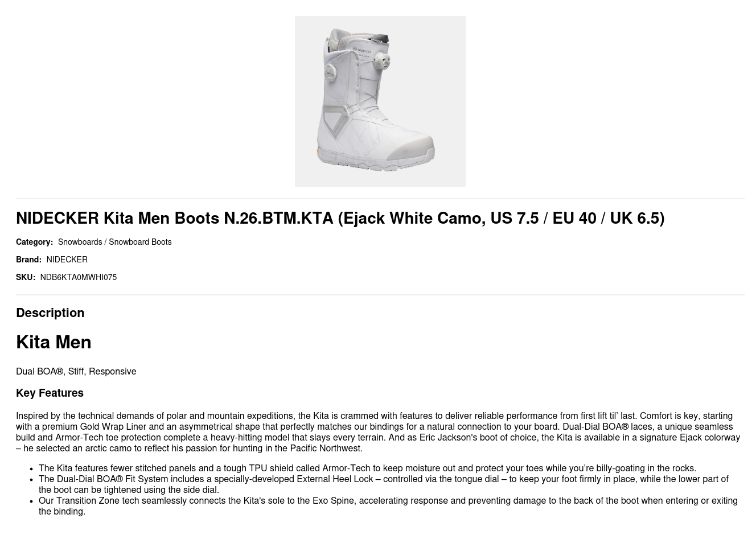
Task: Click the large Kita Men heading
Action: pyautogui.click(x=54, y=342)
